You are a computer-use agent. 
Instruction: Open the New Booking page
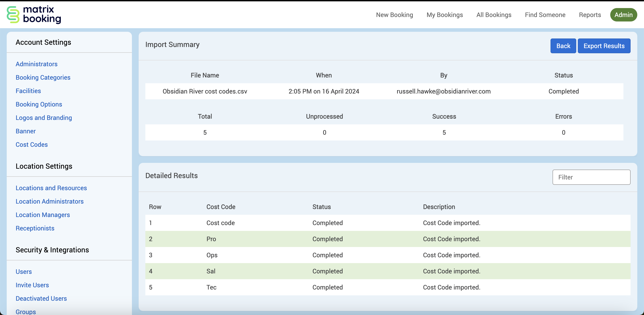coord(394,15)
